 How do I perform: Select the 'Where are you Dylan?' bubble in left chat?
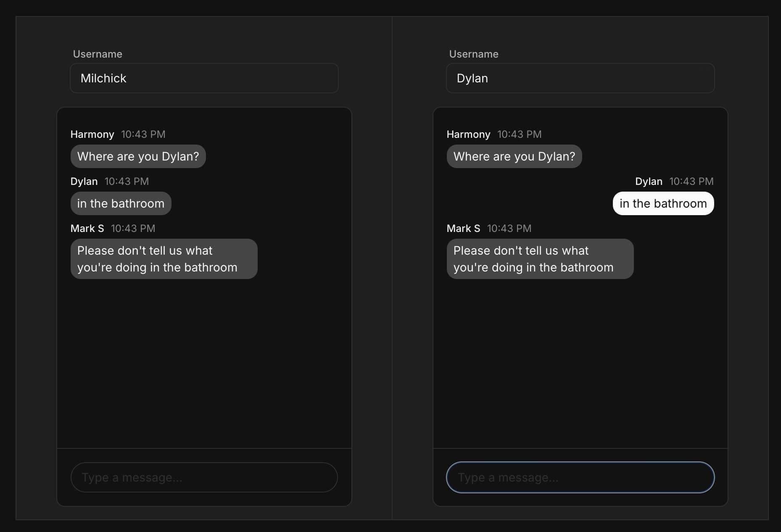pos(138,156)
